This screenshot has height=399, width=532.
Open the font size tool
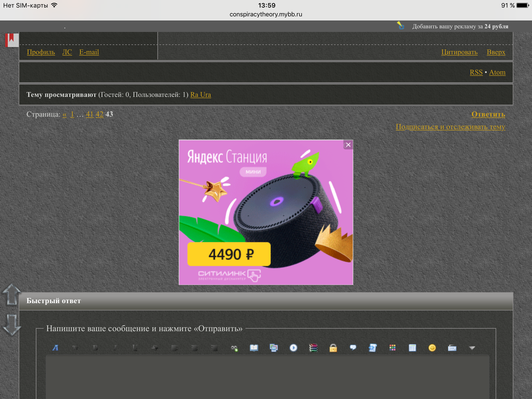75,348
